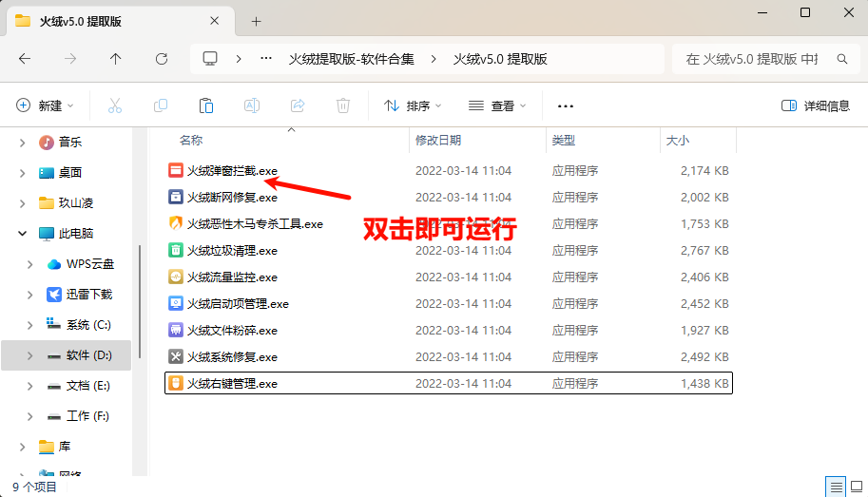The width and height of the screenshot is (868, 497).
Task: Click the computer icon in address bar
Action: (210, 59)
